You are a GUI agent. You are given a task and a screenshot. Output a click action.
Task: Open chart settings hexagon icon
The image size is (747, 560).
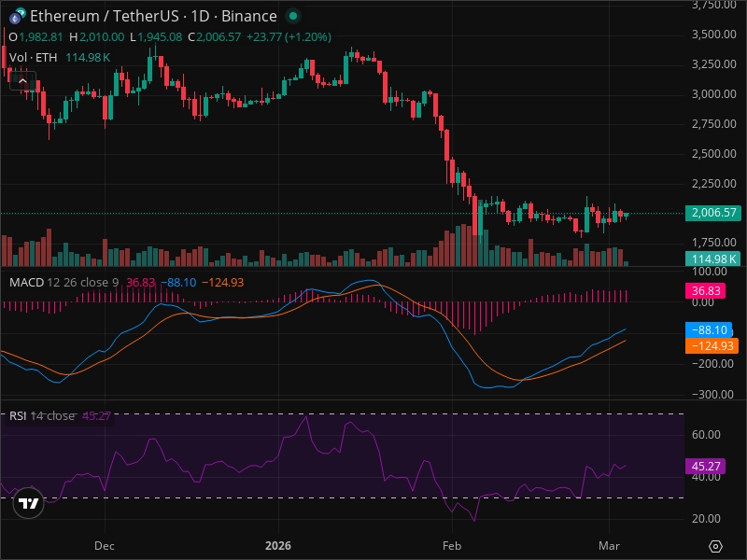[715, 546]
